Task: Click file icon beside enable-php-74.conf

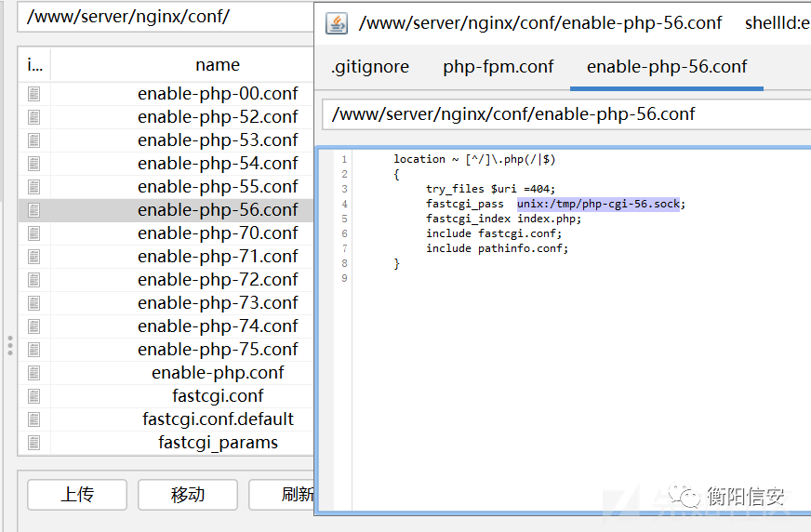Action: pos(33,326)
